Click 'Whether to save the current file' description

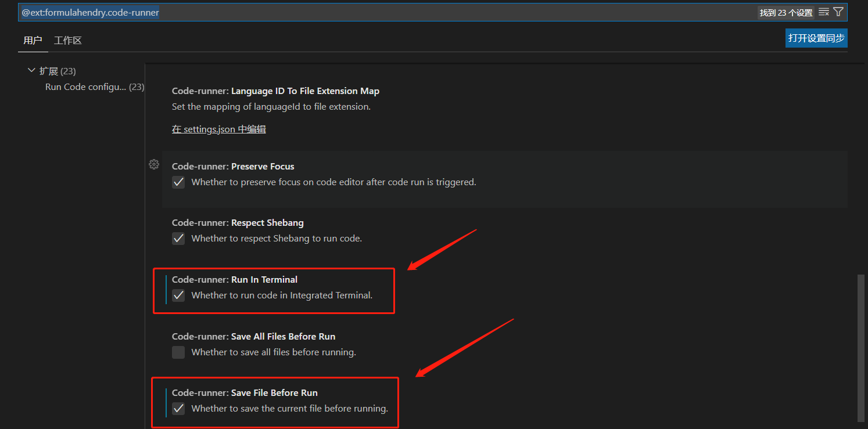pos(290,409)
